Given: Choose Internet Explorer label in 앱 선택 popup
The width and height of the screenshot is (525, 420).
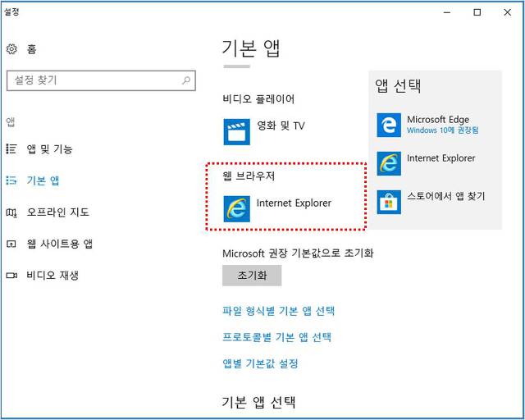Looking at the screenshot, I should (441, 158).
